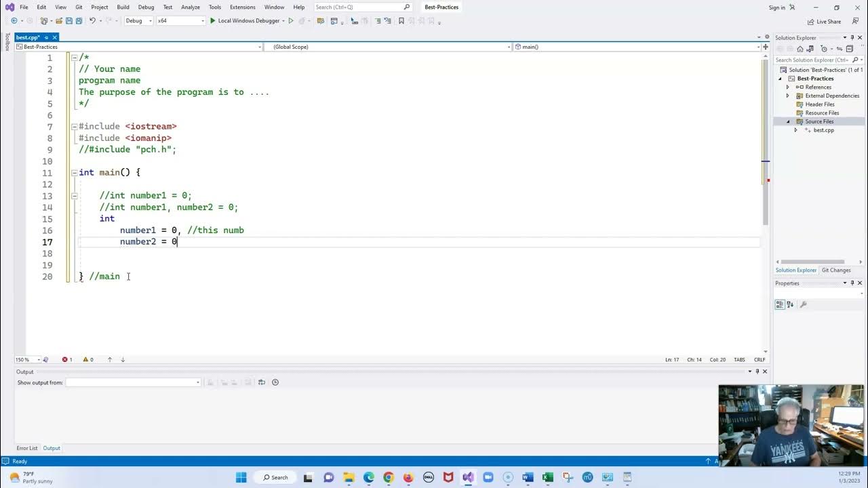This screenshot has height=488, width=868.
Task: Open the Best-Practices project scope dropdown
Action: [138, 47]
